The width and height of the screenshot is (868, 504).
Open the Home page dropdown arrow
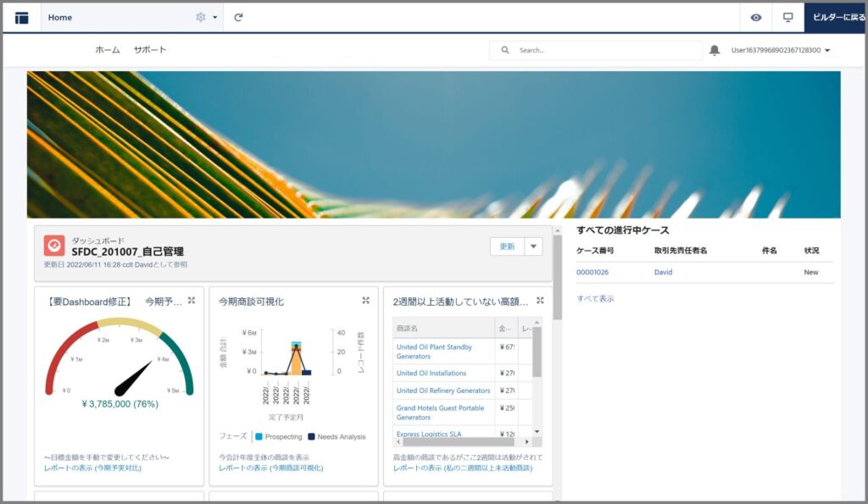point(215,17)
